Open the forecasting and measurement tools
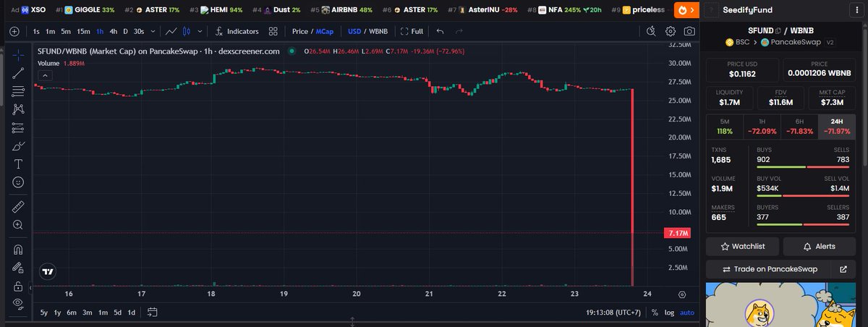The width and height of the screenshot is (868, 327). click(x=18, y=127)
